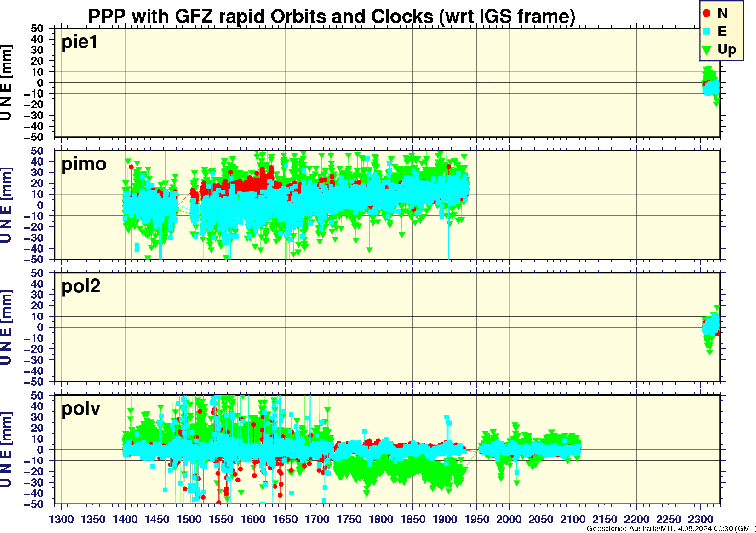This screenshot has width=756, height=533.
Task: Click the 1750 x-axis tick label
Action: (349, 520)
